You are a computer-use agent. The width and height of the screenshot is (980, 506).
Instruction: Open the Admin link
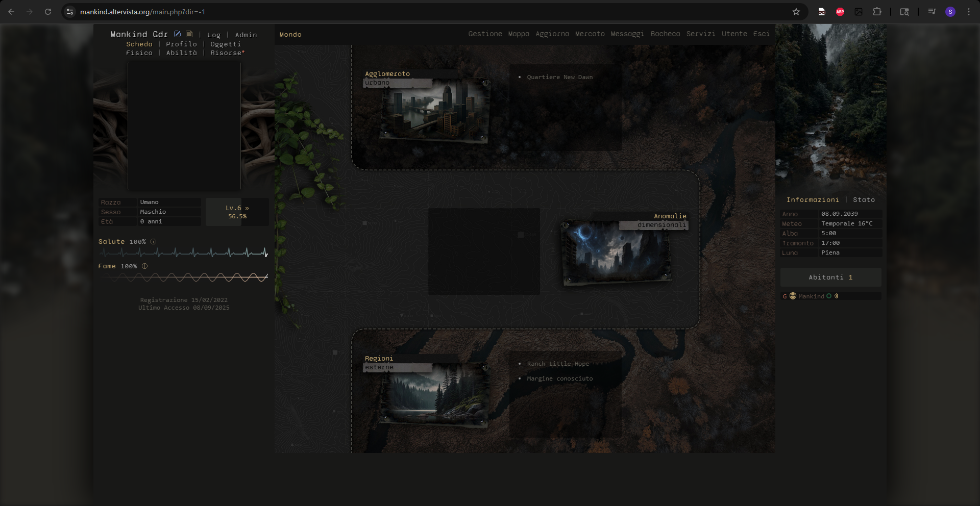pyautogui.click(x=246, y=35)
